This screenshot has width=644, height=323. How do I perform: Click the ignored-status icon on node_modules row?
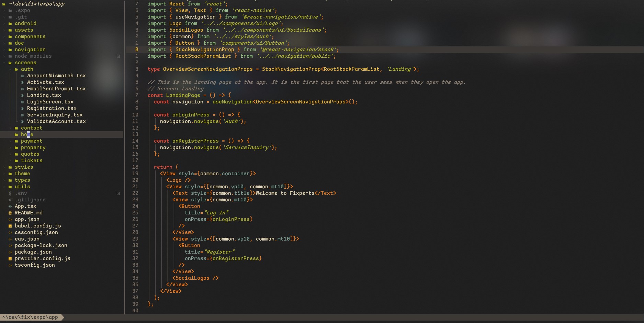click(118, 56)
